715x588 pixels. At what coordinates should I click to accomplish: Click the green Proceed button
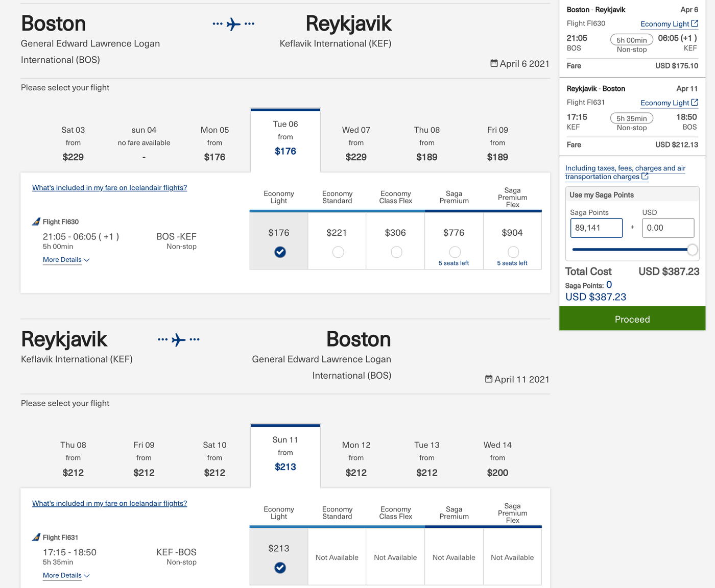[x=632, y=318]
